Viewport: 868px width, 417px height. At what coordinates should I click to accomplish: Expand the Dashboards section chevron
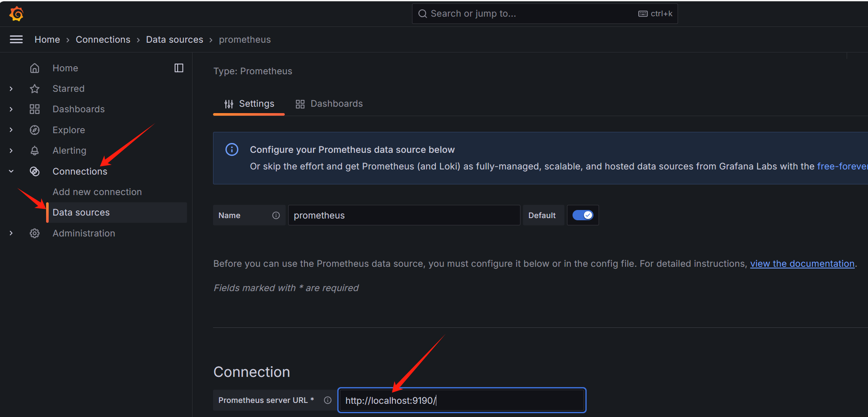click(x=11, y=109)
